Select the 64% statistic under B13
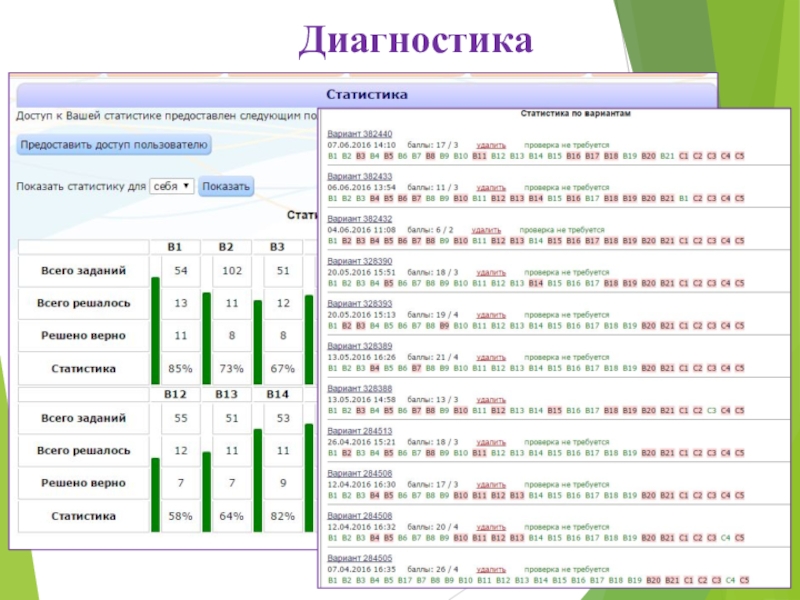The height and width of the screenshot is (600, 800). click(x=232, y=516)
